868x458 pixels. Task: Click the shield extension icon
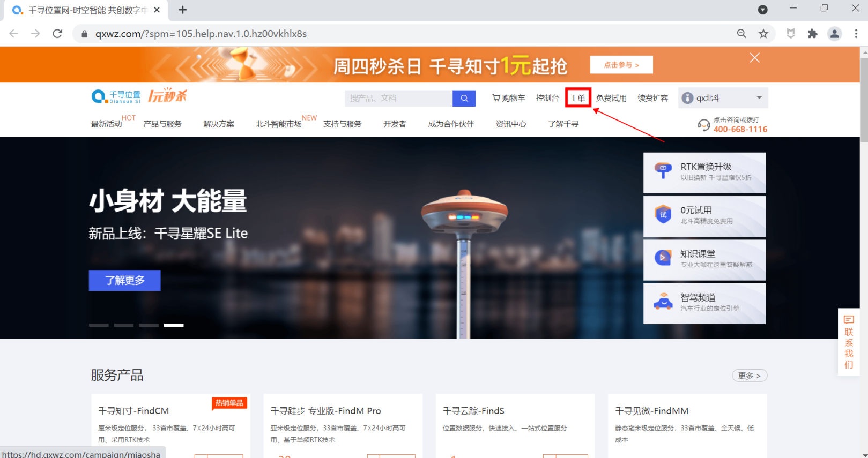tap(791, 34)
